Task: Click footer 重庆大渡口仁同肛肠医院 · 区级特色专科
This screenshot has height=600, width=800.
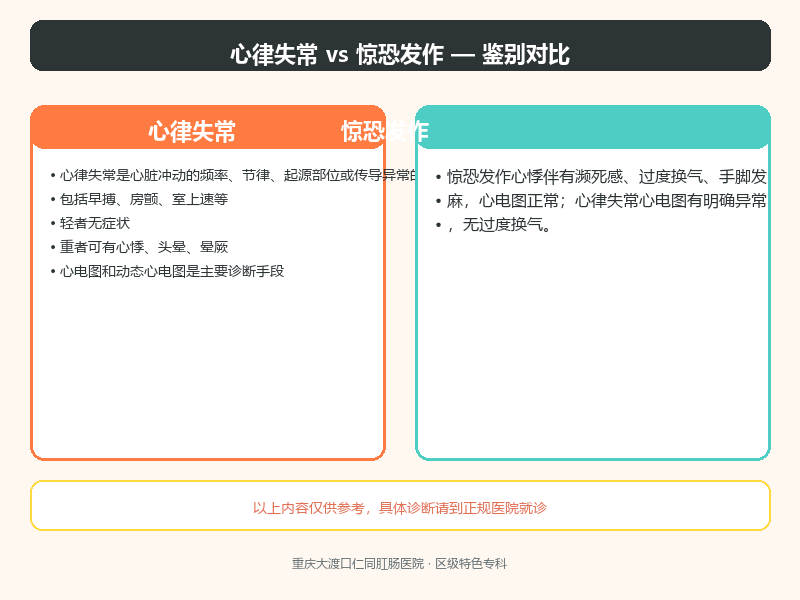Action: click(x=399, y=564)
